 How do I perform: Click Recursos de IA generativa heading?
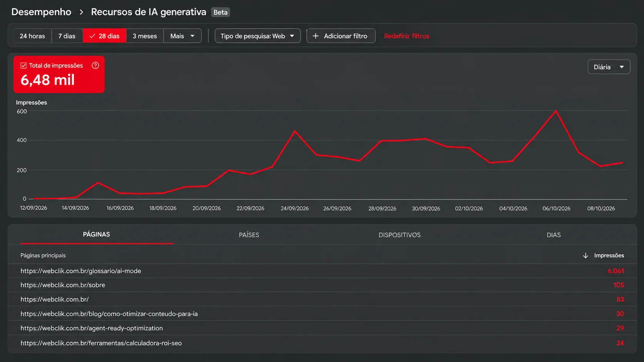pyautogui.click(x=149, y=12)
